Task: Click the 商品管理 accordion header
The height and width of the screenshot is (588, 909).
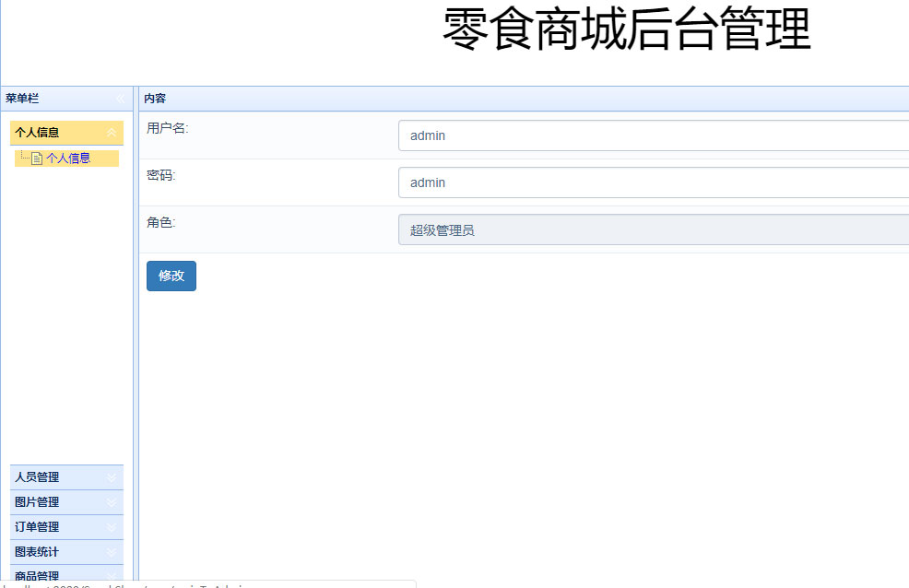Action: click(x=66, y=573)
